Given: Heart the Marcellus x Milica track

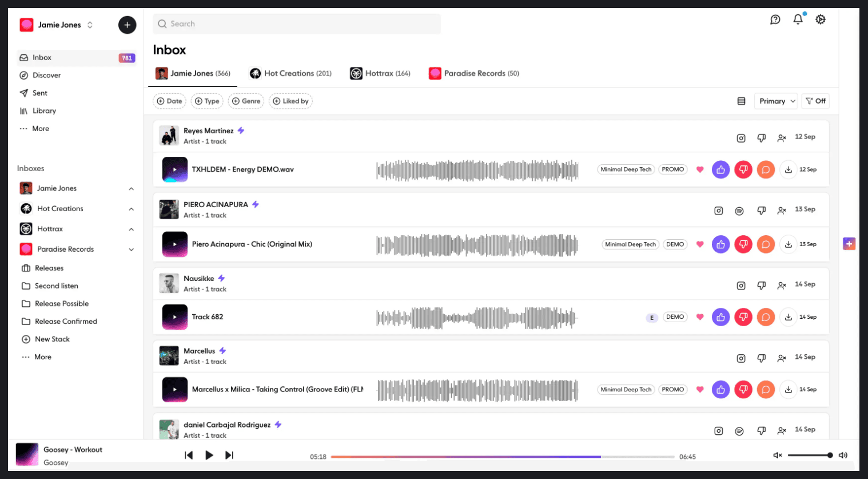Looking at the screenshot, I should (700, 389).
